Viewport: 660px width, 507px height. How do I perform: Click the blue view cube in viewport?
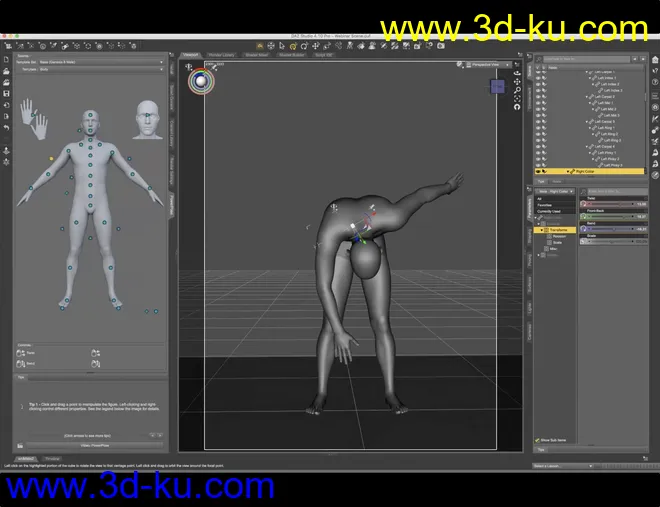pyautogui.click(x=498, y=86)
